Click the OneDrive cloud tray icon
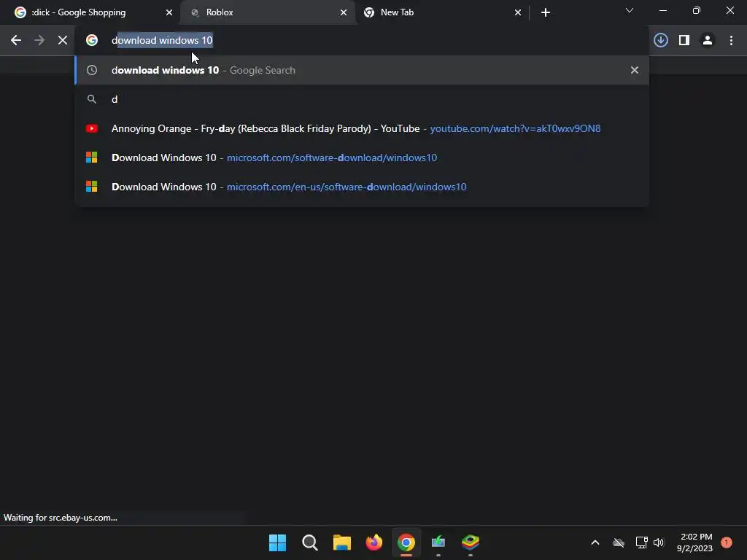 [x=619, y=542]
